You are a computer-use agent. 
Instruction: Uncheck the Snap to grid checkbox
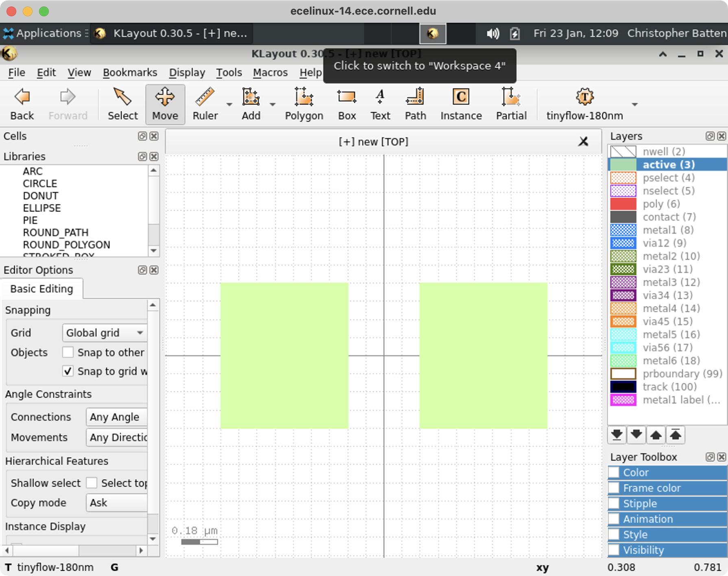pyautogui.click(x=68, y=371)
